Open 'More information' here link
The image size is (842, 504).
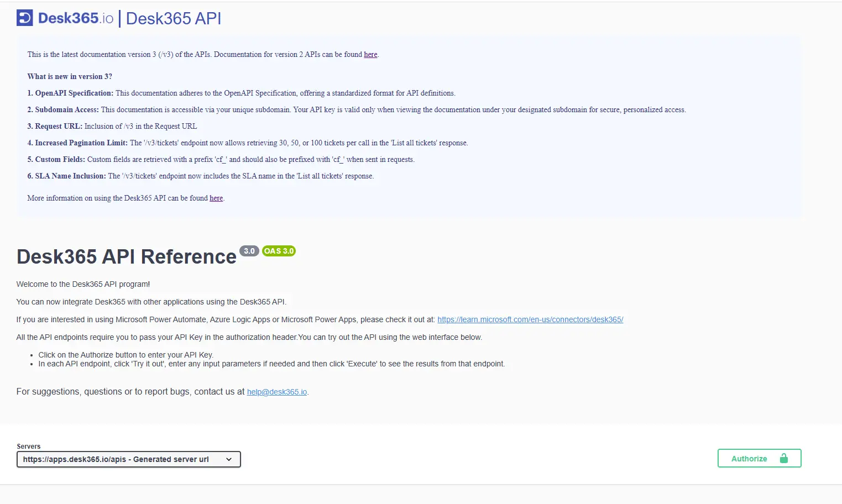(x=216, y=198)
